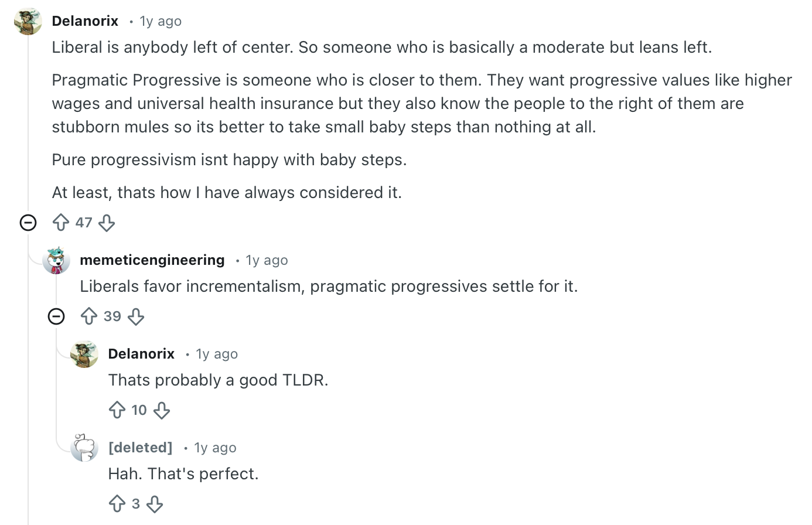This screenshot has width=812, height=525.
Task: Open memeticengineering's user profile link
Action: tap(152, 260)
